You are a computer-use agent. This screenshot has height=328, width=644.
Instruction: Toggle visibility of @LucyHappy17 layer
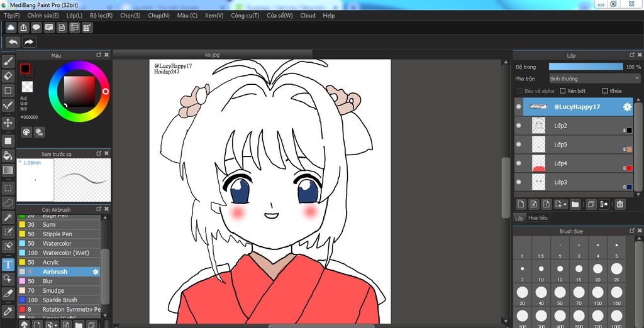pos(518,106)
